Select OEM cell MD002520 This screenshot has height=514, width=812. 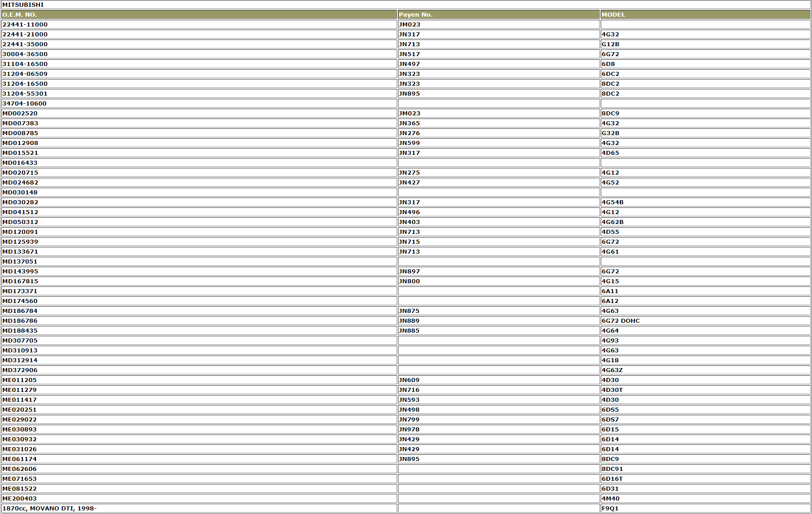coord(199,113)
